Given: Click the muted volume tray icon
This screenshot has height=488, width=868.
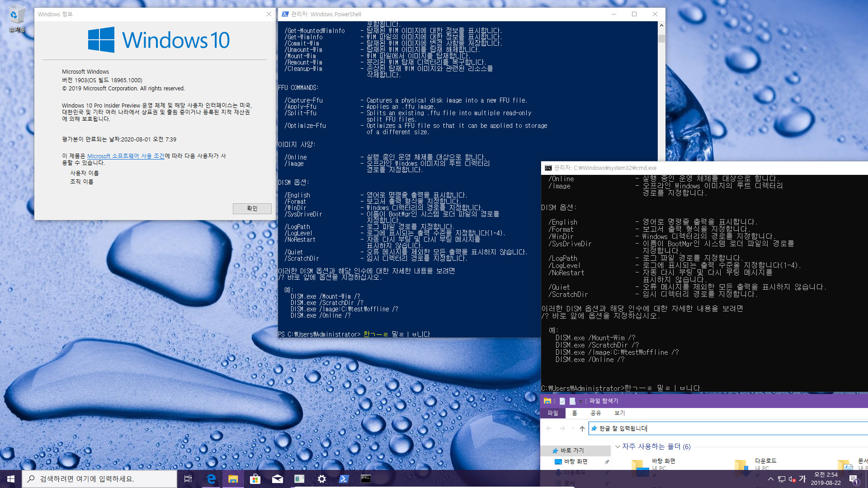Looking at the screenshot, I should click(x=792, y=479).
